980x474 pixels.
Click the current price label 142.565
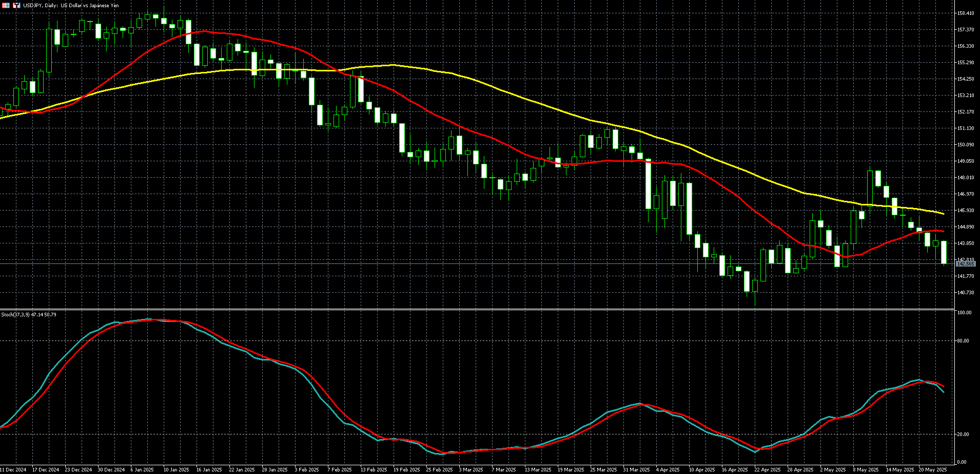click(x=966, y=264)
